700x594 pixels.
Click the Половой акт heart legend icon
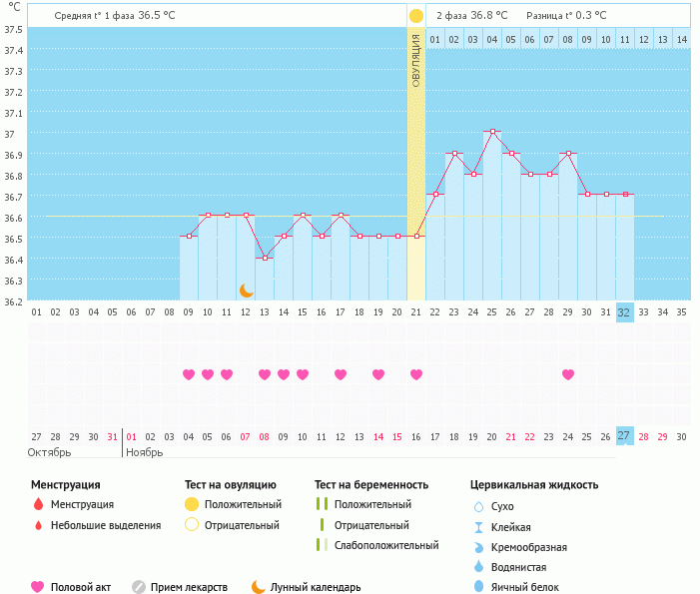[38, 587]
